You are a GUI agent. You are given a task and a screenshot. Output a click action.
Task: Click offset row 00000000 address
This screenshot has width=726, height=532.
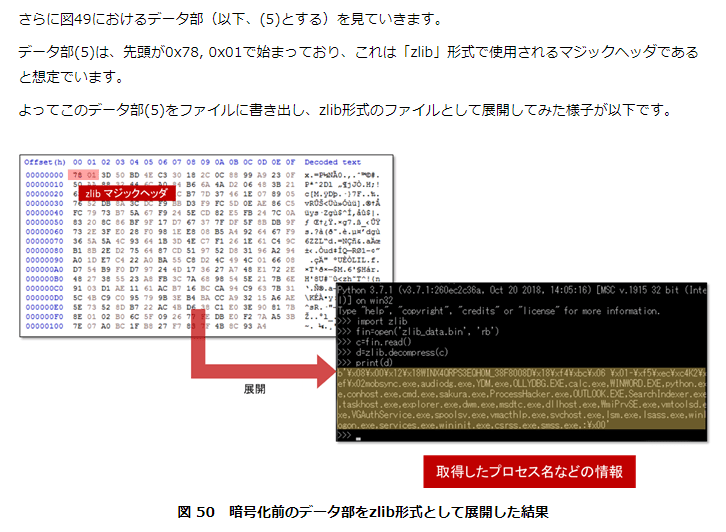(x=44, y=173)
